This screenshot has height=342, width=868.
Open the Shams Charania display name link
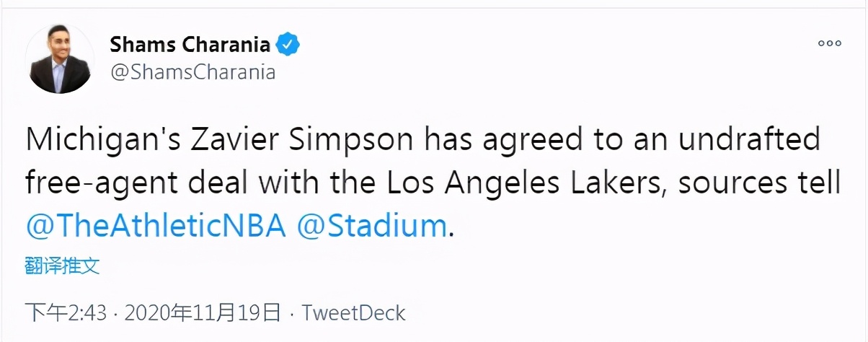point(190,45)
